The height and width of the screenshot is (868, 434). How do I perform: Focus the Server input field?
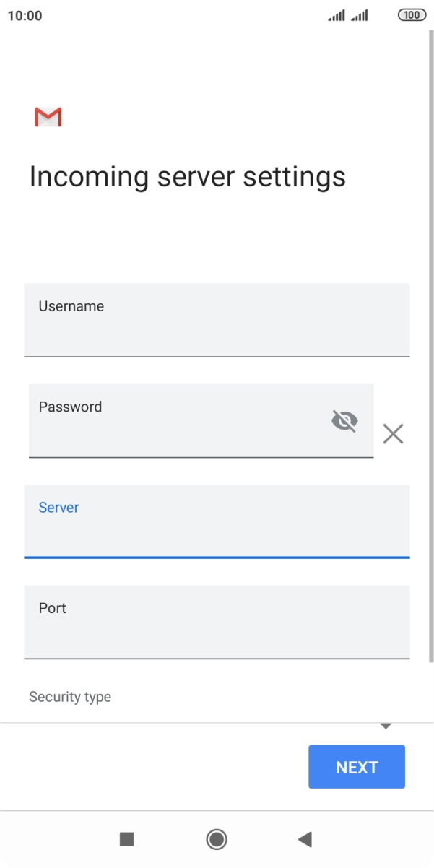tap(216, 521)
